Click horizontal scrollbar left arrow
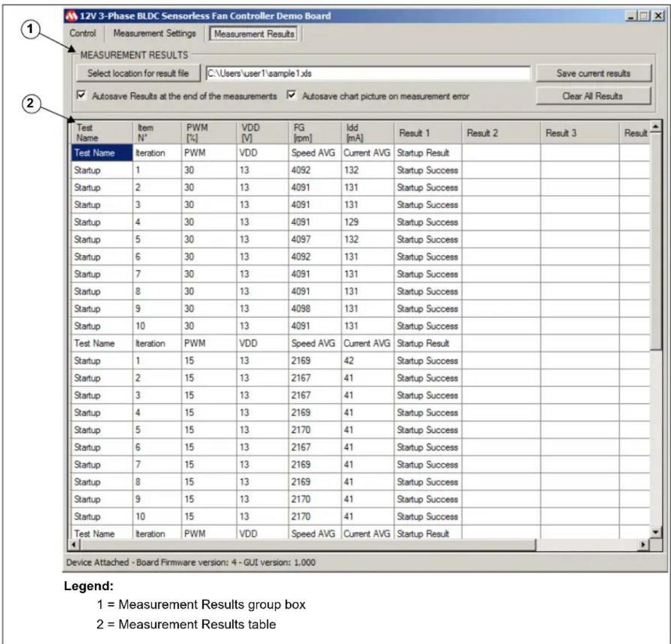Viewport: 671px width, 644px height. pyautogui.click(x=74, y=544)
